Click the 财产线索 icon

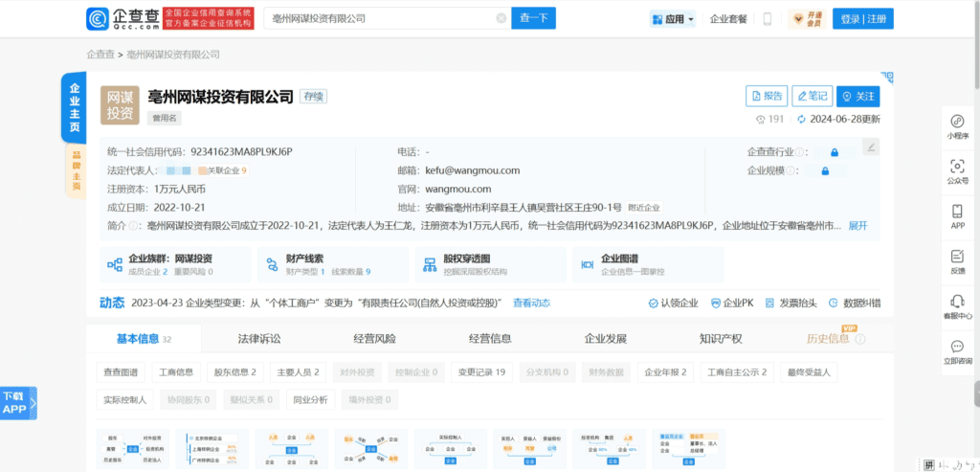[272, 264]
